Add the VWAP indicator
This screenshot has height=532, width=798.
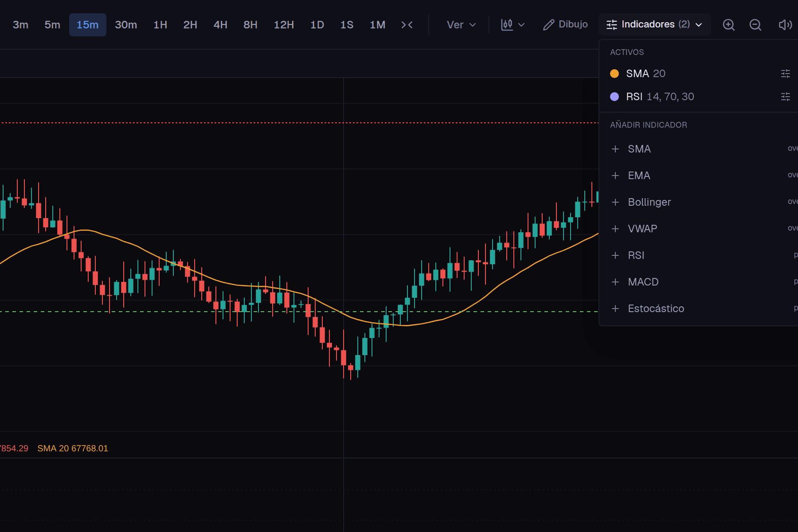pos(704,229)
